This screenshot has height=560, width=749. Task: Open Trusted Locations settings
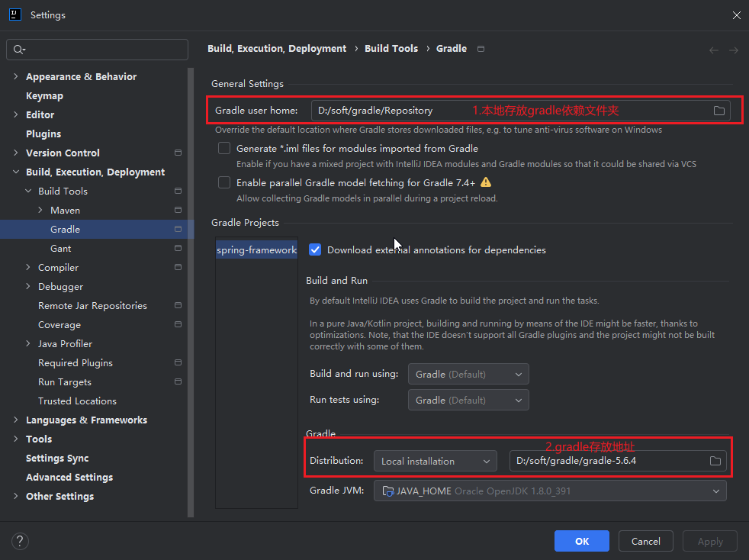[x=77, y=401]
